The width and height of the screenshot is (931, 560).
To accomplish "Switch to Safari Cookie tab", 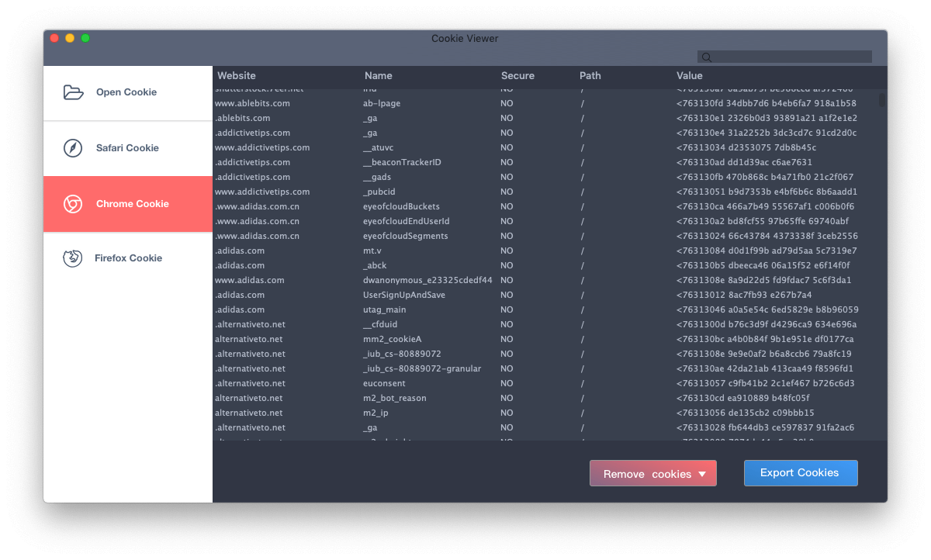I will (x=128, y=148).
